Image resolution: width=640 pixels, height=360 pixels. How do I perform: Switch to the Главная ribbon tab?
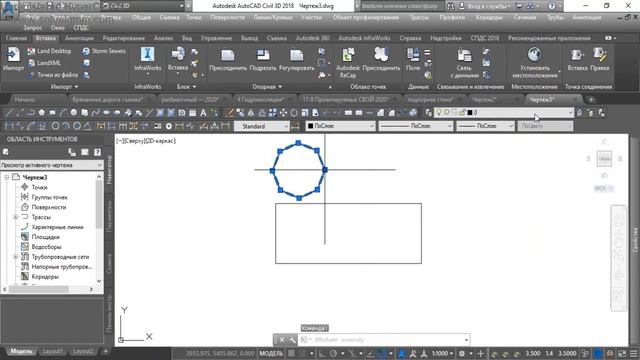pos(16,38)
